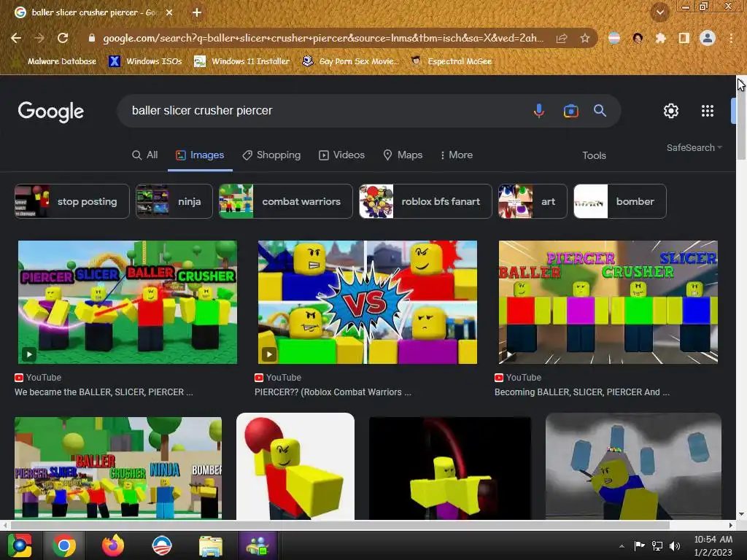Open the Chrome extensions puzzle icon
The image size is (747, 560).
(x=660, y=38)
